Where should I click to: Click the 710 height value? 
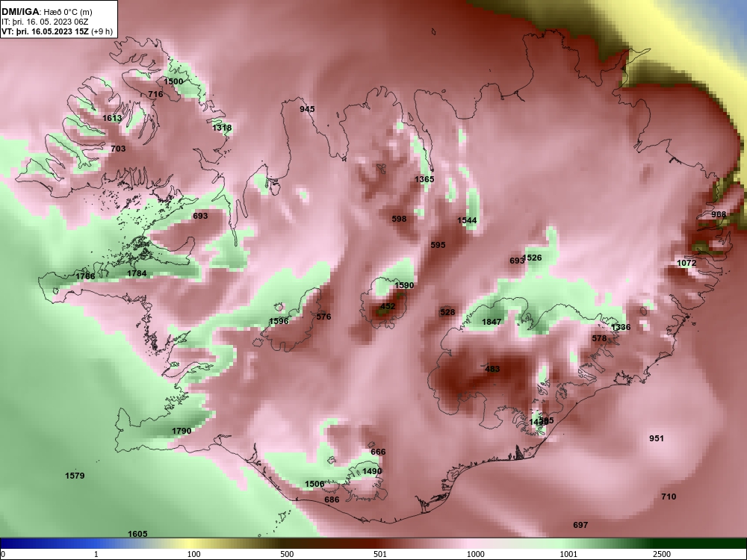pos(669,497)
